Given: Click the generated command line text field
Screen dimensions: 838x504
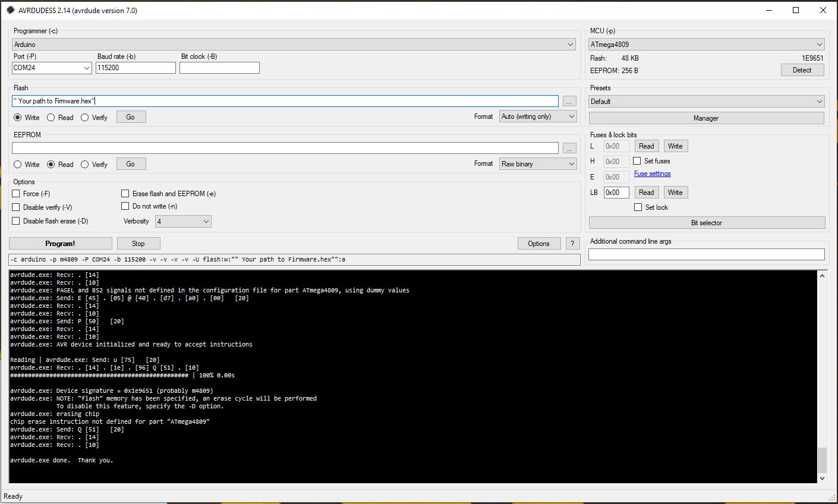Looking at the screenshot, I should (x=294, y=260).
